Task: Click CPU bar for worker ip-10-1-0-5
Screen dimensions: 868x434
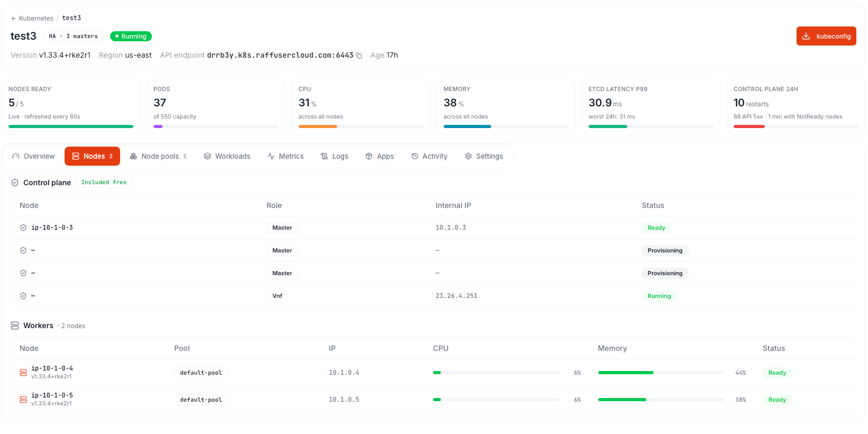Action: click(496, 400)
